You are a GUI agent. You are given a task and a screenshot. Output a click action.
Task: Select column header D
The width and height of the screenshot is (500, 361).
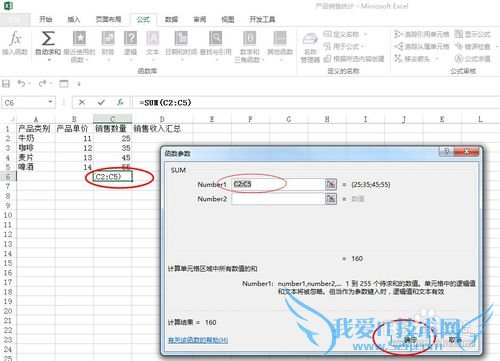(x=162, y=119)
